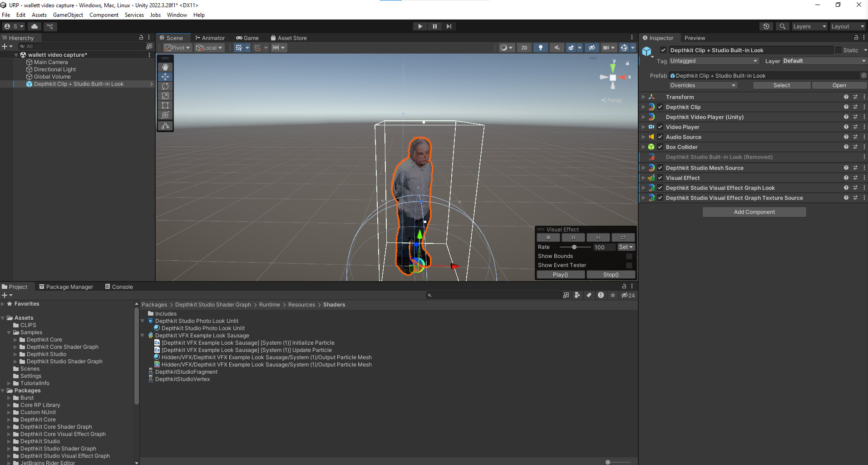Open the Layers dropdown
This screenshot has height=465, width=868.
coord(809,26)
